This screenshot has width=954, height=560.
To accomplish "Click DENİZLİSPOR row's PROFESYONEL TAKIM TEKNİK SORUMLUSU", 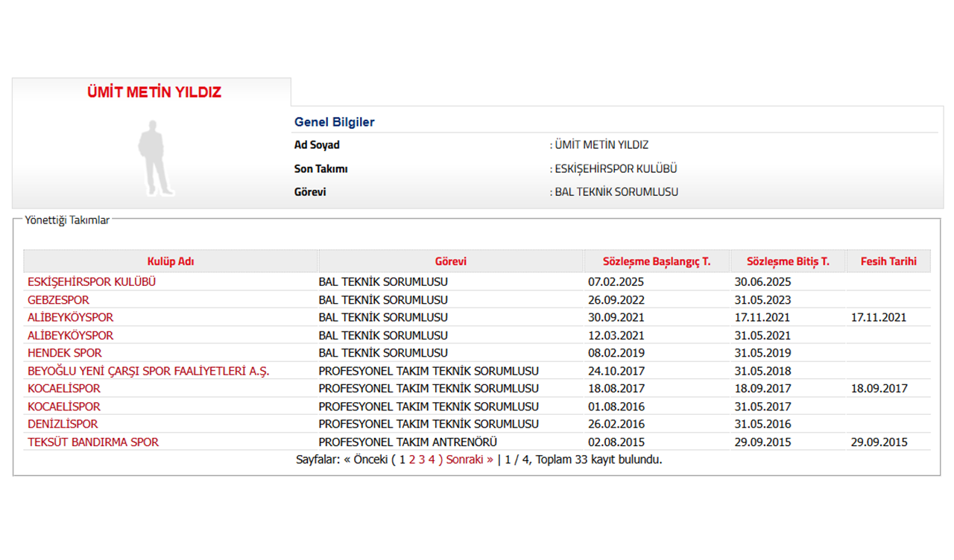I will (429, 424).
